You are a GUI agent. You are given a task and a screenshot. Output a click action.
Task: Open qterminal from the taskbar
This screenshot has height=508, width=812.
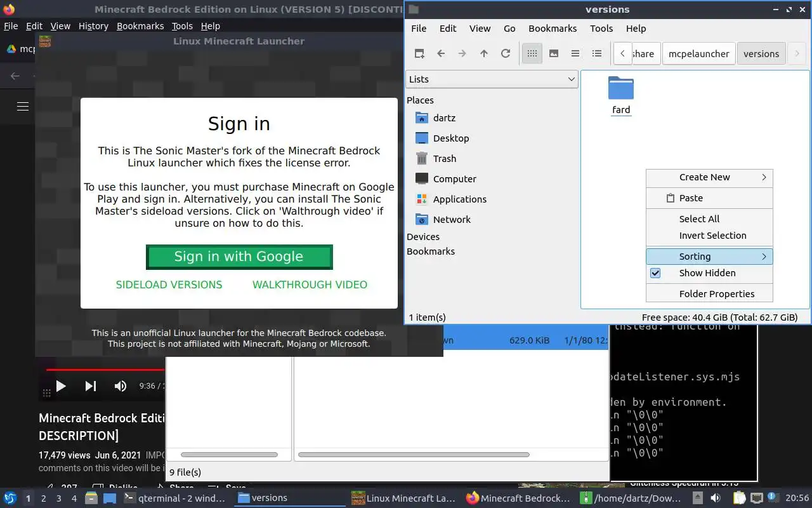pos(174,498)
